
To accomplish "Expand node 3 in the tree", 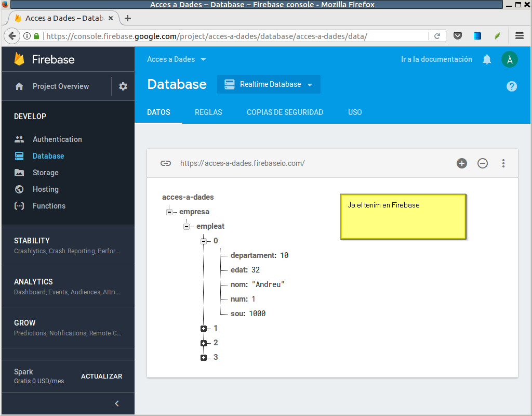I will 204,358.
